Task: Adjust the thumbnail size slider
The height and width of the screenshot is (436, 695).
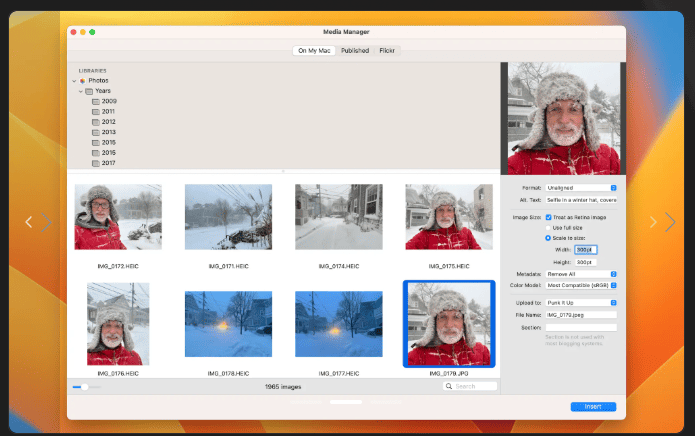Action: coord(86,387)
